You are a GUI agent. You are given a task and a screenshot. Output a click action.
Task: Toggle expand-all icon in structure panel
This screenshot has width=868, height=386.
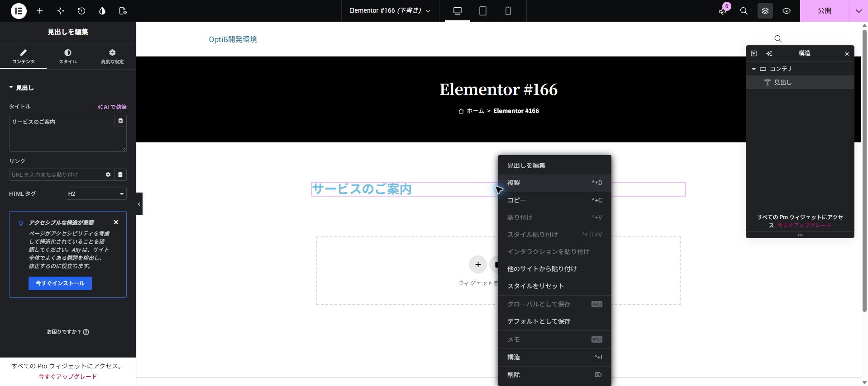[x=754, y=53]
